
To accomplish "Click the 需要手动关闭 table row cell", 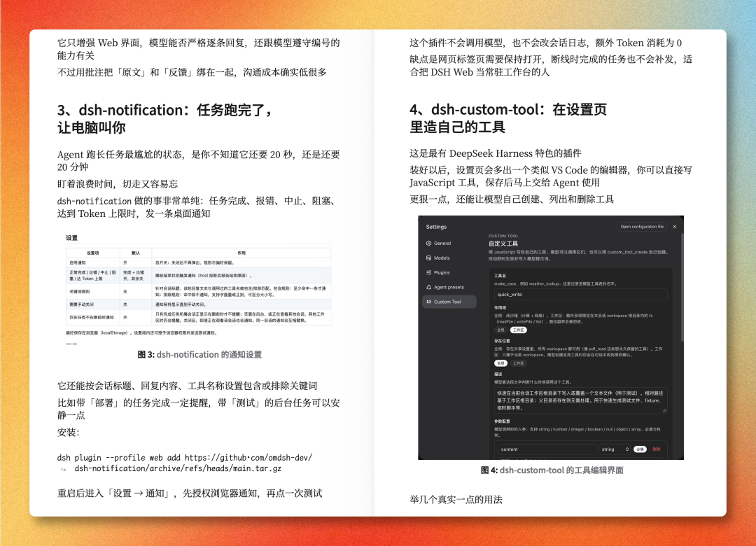I will click(x=92, y=304).
